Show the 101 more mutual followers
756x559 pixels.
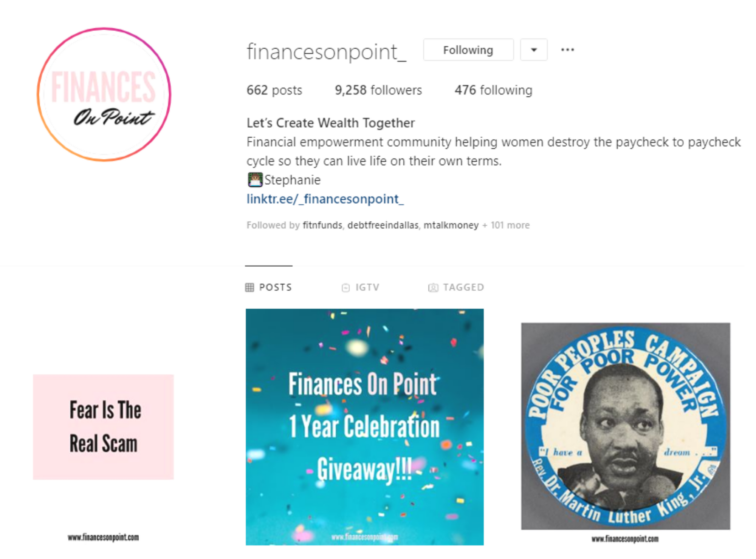(506, 225)
